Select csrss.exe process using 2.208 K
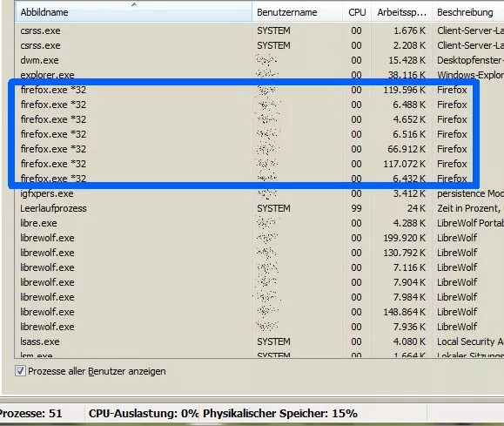504x426 pixels. click(x=259, y=45)
